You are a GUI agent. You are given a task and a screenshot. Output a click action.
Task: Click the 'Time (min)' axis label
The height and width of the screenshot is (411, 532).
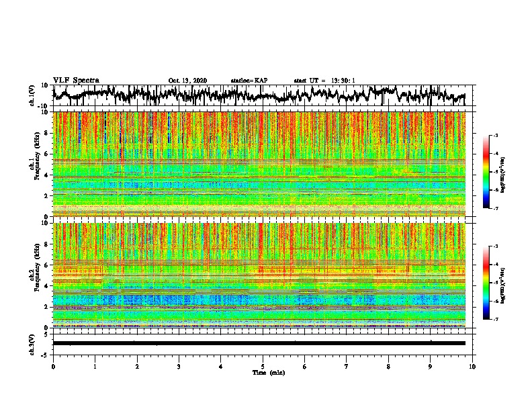click(269, 373)
